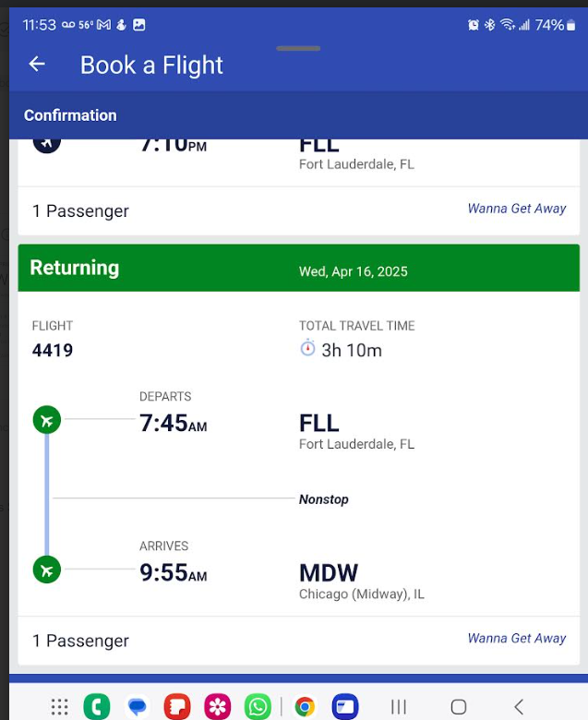Click the returning Wanna Get Away fare link
Screen dimensions: 588x720
pyautogui.click(x=517, y=638)
